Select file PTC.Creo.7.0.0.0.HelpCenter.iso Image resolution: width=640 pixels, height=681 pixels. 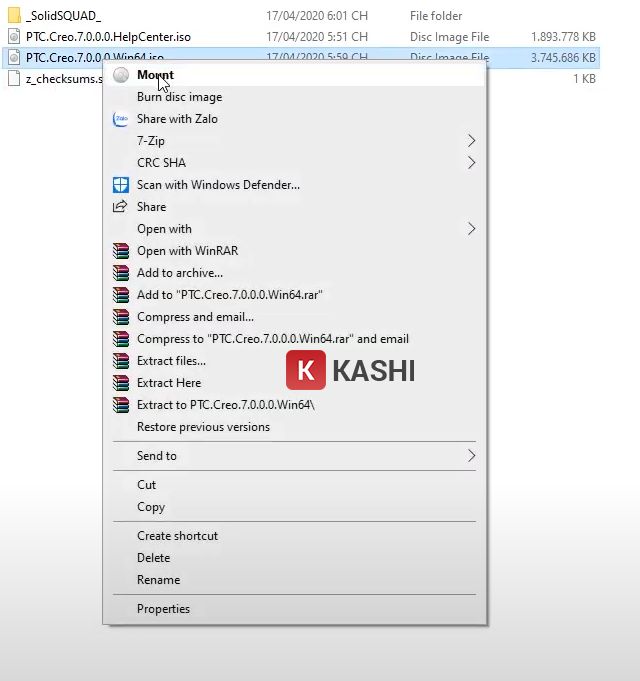pyautogui.click(x=108, y=37)
